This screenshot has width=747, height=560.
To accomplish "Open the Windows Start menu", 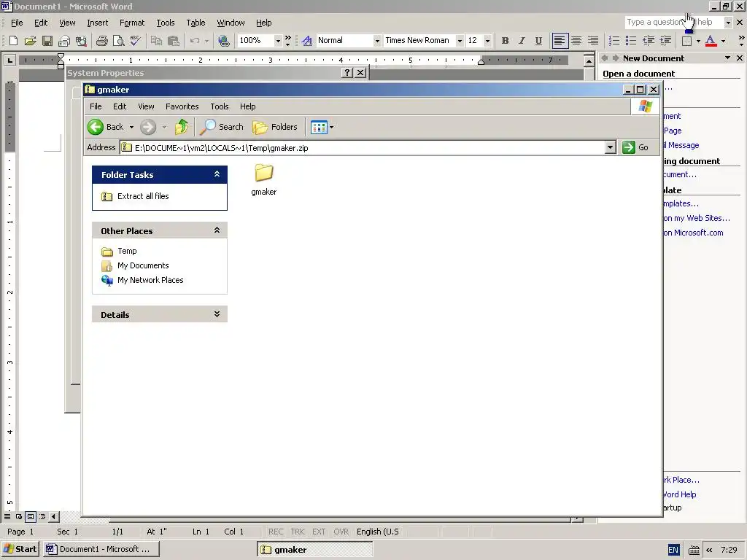I will click(x=20, y=549).
